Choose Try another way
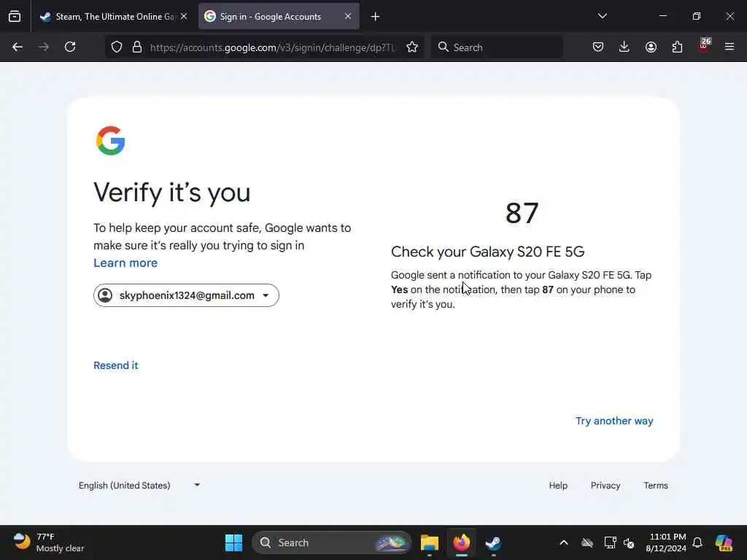 [614, 421]
